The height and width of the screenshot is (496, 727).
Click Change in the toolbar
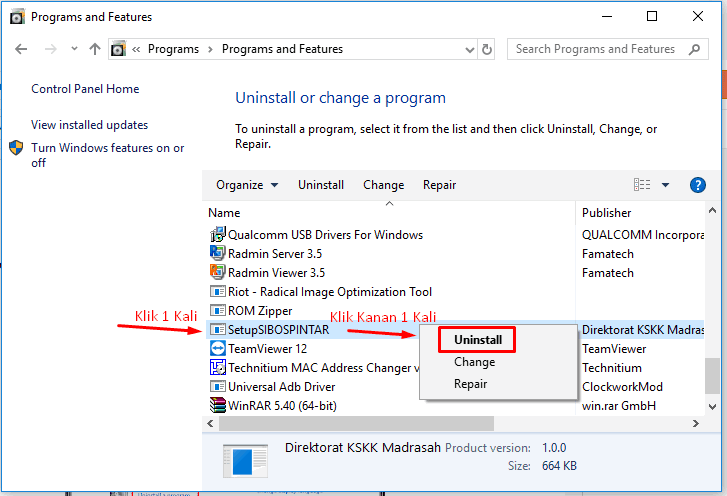(383, 185)
